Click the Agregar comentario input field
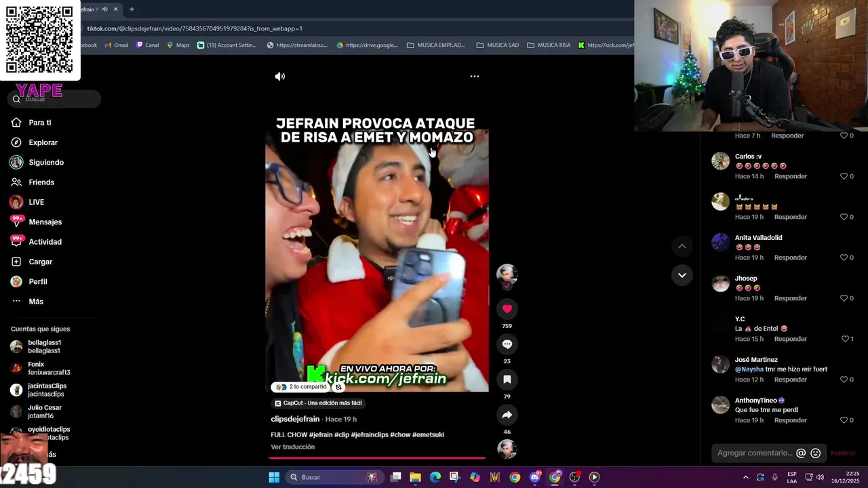Viewport: 868px width, 488px height. (x=754, y=453)
